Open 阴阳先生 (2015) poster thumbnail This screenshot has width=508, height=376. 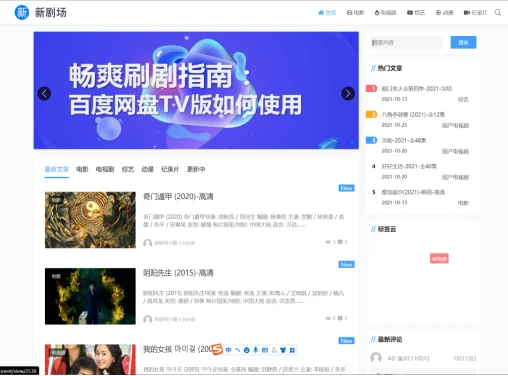tap(90, 296)
